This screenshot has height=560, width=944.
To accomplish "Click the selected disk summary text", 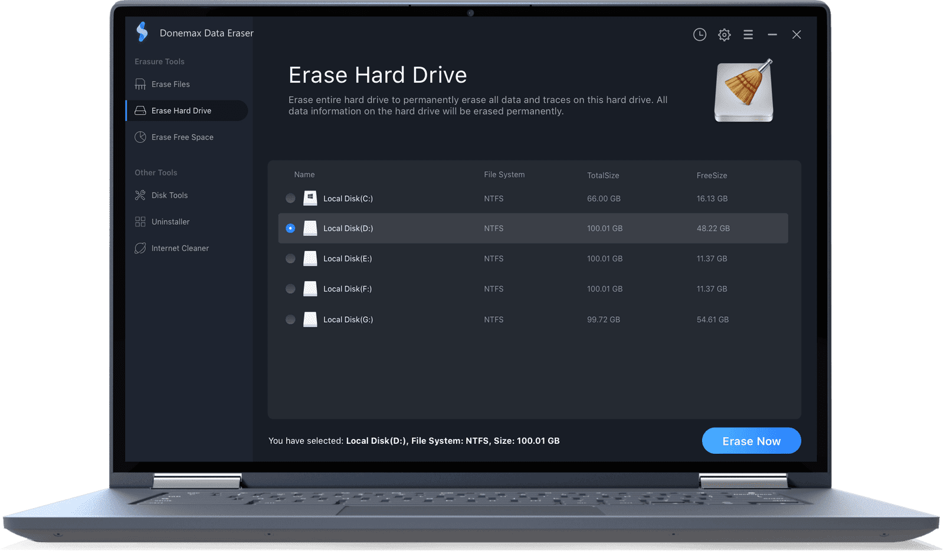I will coord(414,441).
